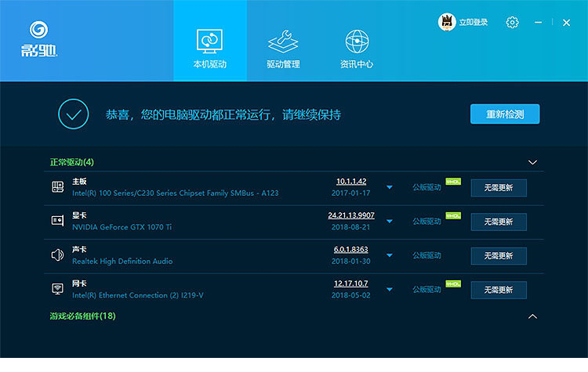Image resolution: width=588 pixels, height=372 pixels.
Task: Open motherboard driver version dropdown arrow
Action: click(x=389, y=188)
